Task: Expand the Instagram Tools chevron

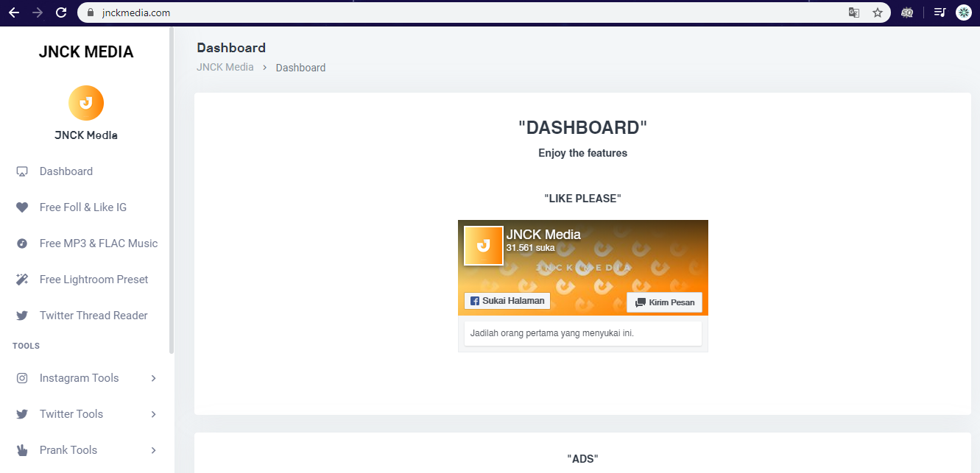Action: tap(153, 378)
